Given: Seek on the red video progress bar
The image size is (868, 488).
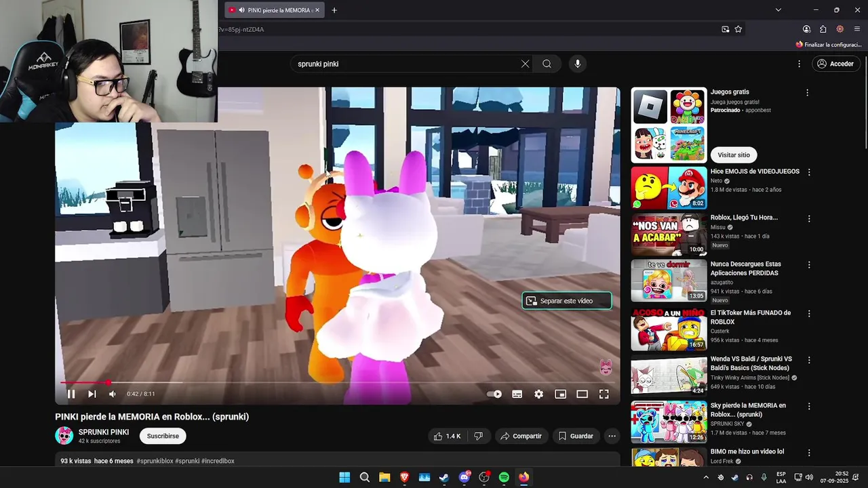Looking at the screenshot, I should pos(338,382).
